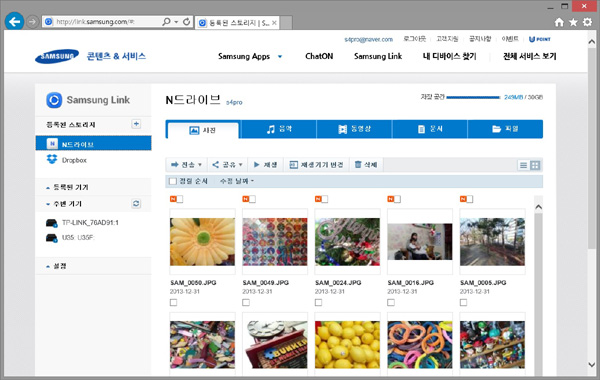Open the Samsung Apps dropdown arrow

(280, 57)
